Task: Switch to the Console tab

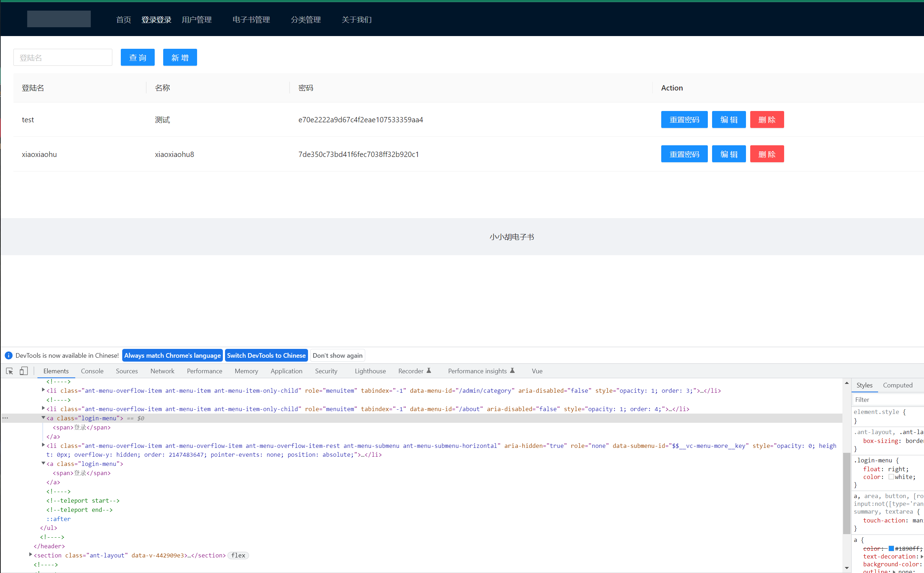Action: coord(92,371)
